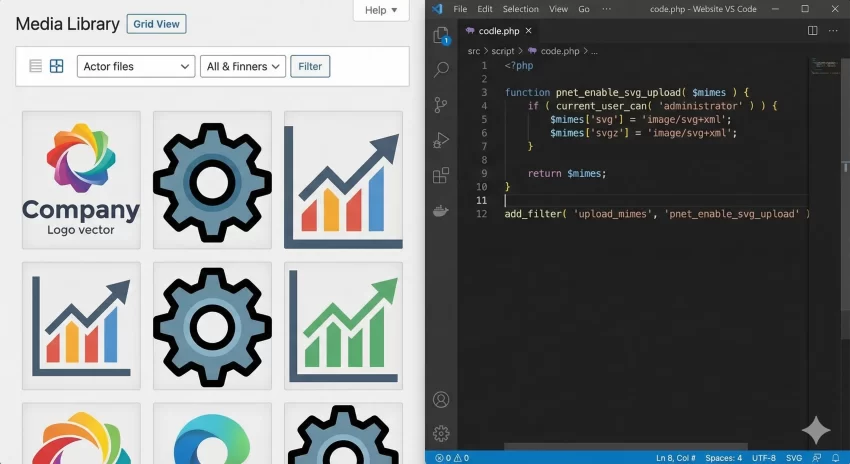Click 'Spaces: 4' in status bar
Viewport: 850px width, 464px height.
click(724, 458)
